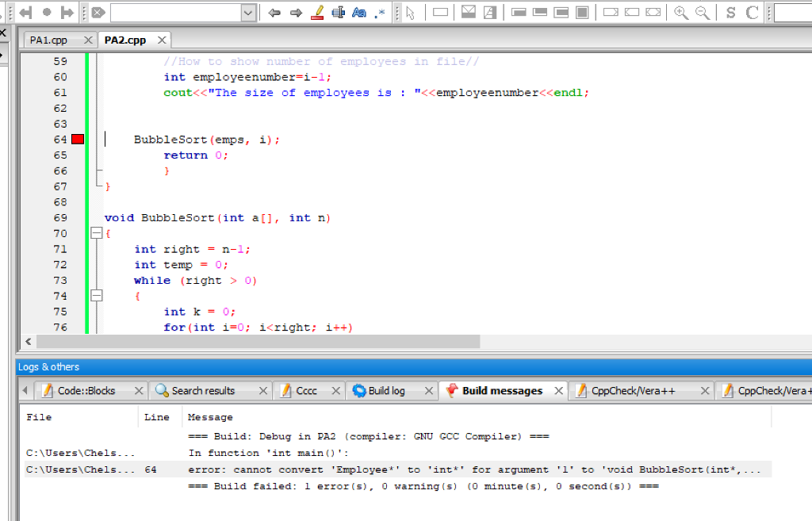Close the Code::Blocks log tab
Screen dimensions: 812x521
[x=139, y=391]
